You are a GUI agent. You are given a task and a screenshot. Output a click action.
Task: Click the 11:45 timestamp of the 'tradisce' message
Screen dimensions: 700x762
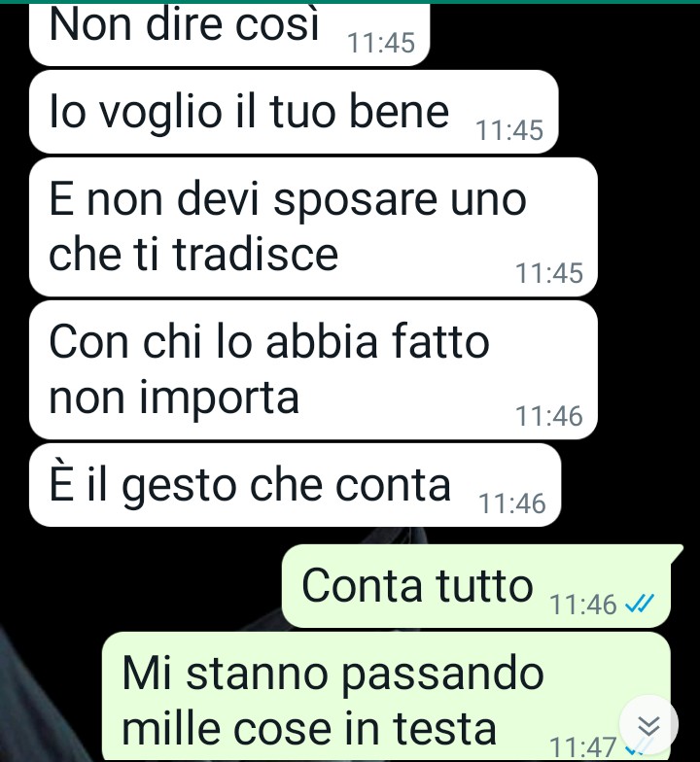(x=548, y=272)
